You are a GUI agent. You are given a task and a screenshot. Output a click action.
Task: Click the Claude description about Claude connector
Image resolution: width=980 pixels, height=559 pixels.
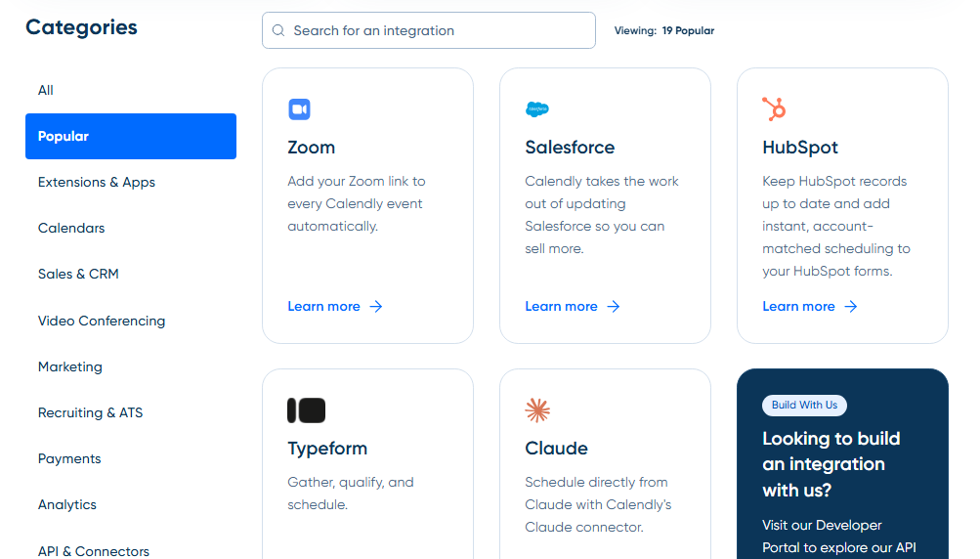[598, 504]
